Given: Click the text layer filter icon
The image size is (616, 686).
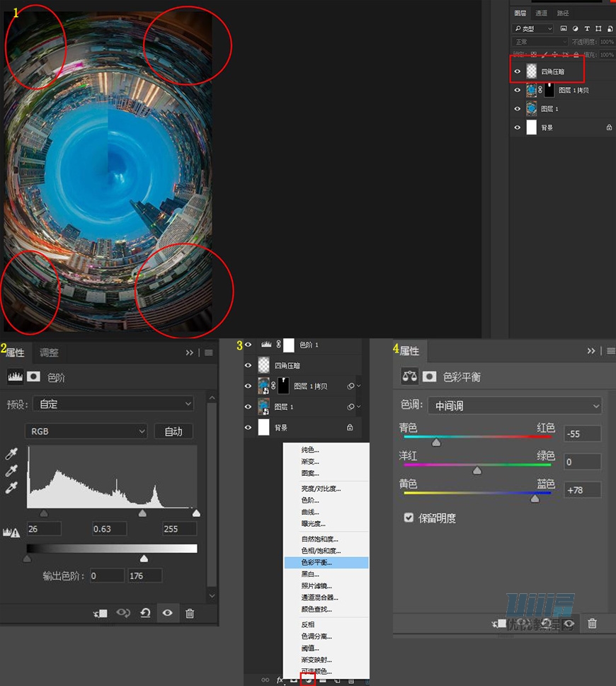Looking at the screenshot, I should pos(587,29).
